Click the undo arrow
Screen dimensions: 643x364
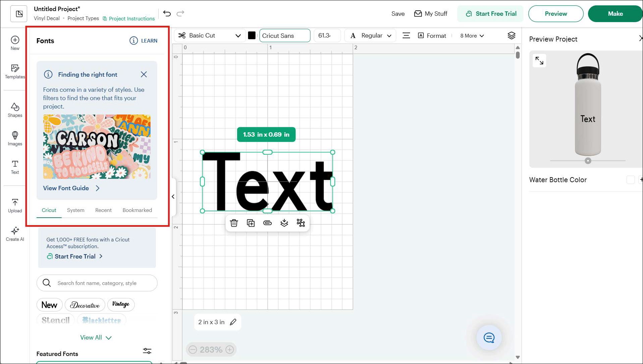click(167, 13)
